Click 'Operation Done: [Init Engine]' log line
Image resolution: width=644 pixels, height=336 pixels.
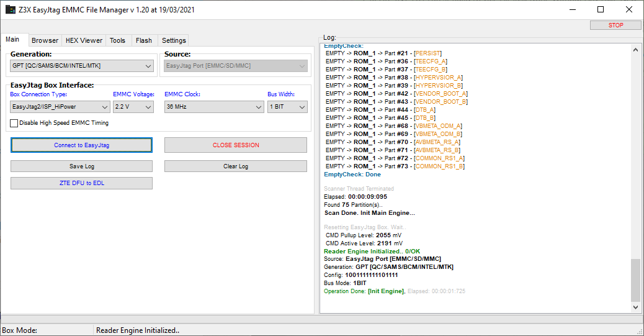(x=364, y=291)
